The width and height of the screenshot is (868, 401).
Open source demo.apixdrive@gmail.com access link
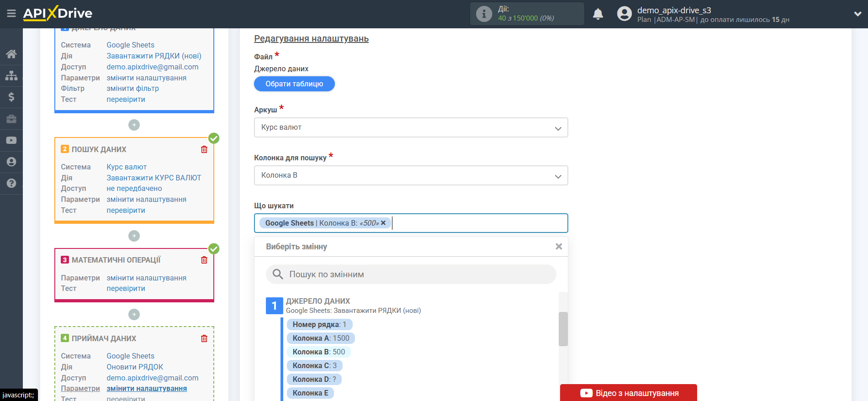click(153, 67)
